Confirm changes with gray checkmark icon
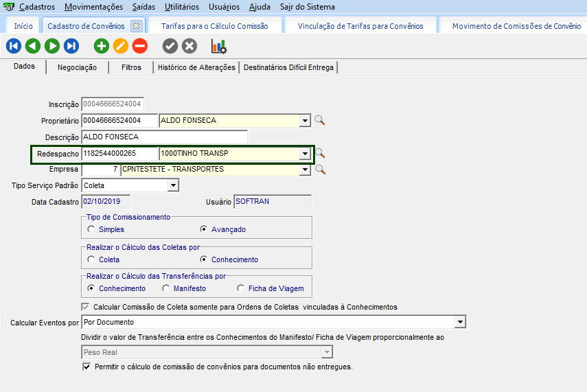The width and height of the screenshot is (587, 392). [170, 46]
